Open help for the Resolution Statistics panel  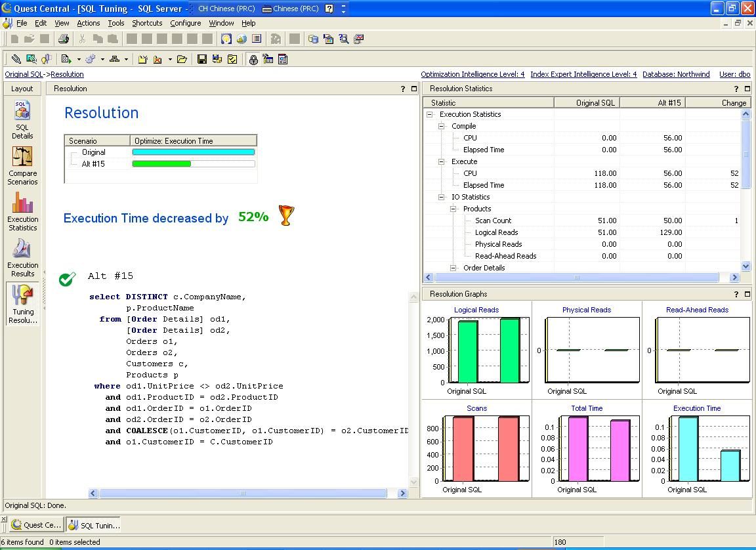click(x=736, y=89)
